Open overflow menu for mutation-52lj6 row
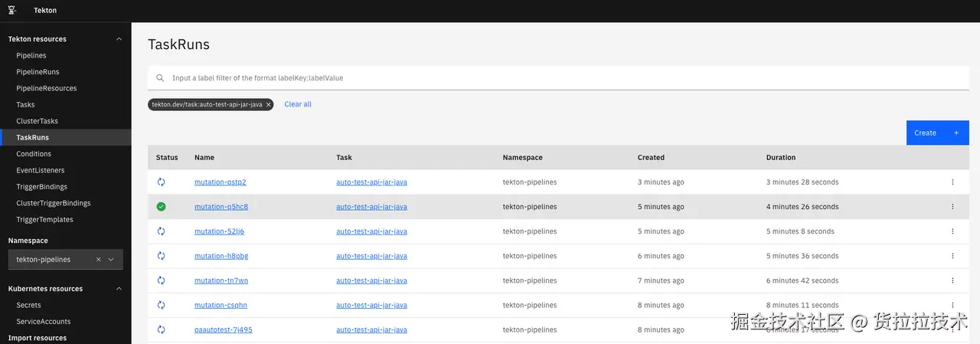The image size is (980, 344). (x=952, y=231)
